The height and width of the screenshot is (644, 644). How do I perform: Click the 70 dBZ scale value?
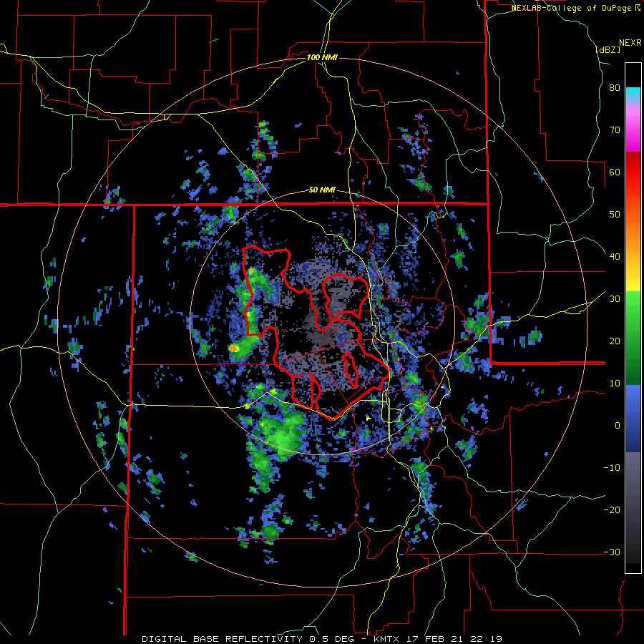615,130
